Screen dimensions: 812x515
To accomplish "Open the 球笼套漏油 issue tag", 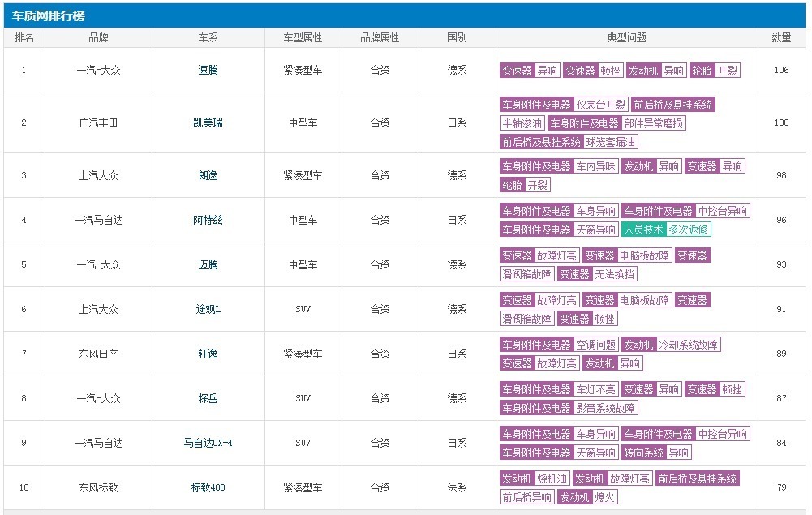I will 611,142.
